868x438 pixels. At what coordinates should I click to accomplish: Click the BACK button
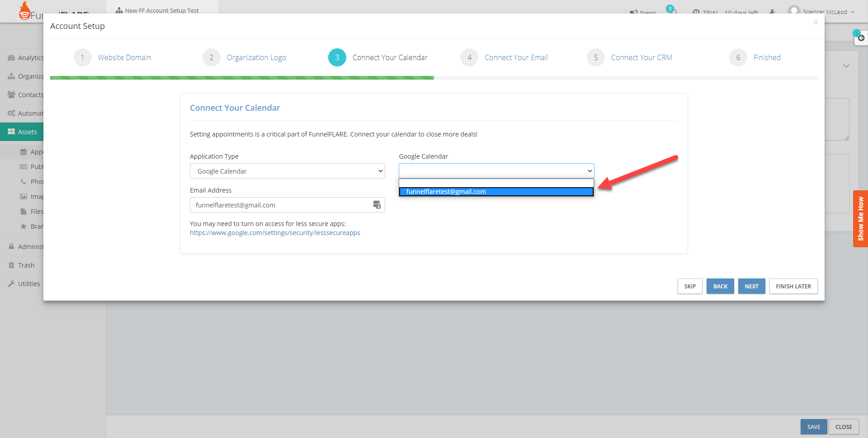(720, 286)
